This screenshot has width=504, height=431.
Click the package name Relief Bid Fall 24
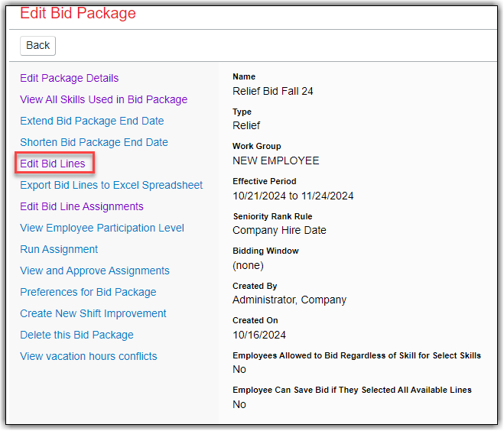pos(272,91)
